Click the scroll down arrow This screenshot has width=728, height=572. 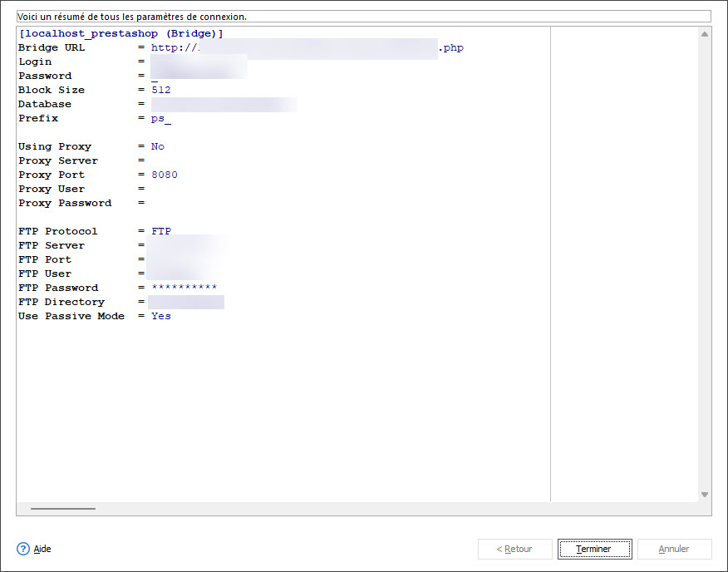pos(705,495)
